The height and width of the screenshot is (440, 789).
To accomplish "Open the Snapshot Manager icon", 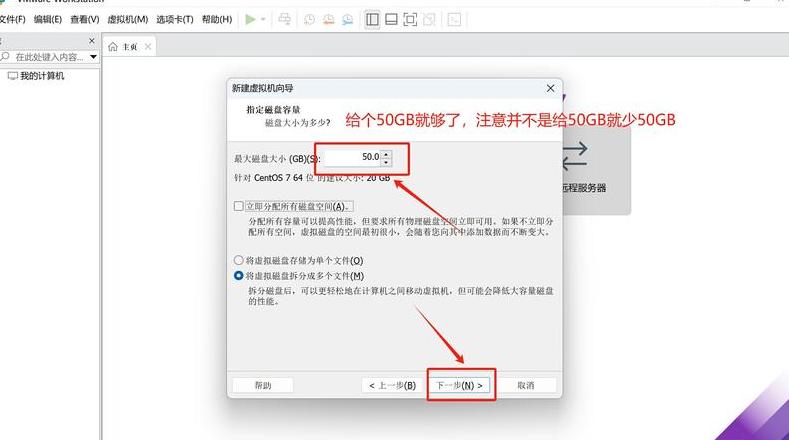I will click(347, 20).
